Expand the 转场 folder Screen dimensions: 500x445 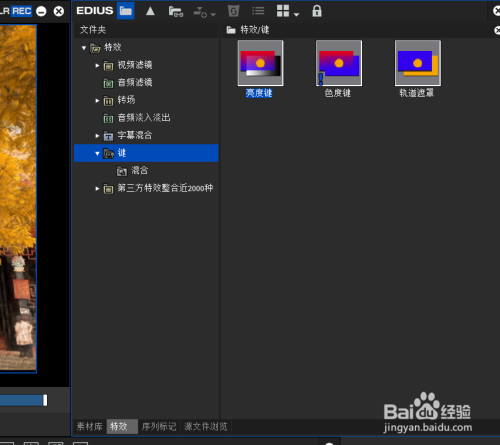(x=97, y=100)
